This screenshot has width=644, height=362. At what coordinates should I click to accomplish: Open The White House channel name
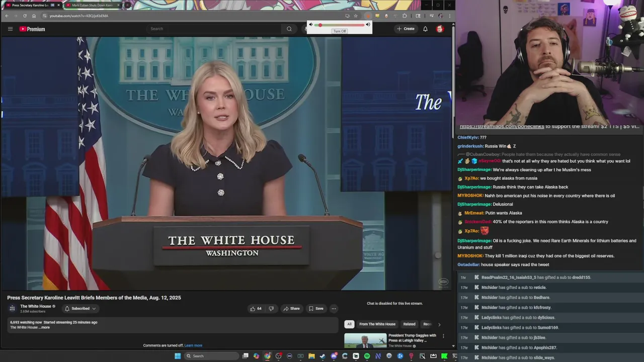[x=36, y=306]
